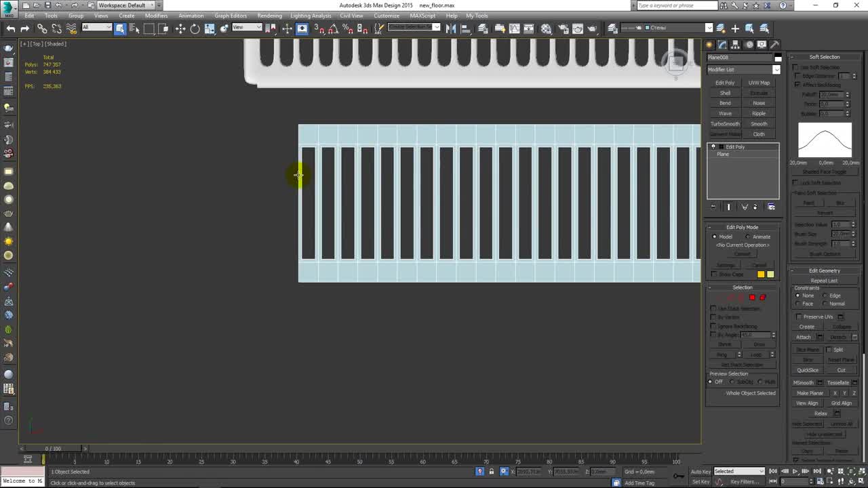
Task: Click the object color swatch beside Plane008
Action: pyautogui.click(x=778, y=58)
